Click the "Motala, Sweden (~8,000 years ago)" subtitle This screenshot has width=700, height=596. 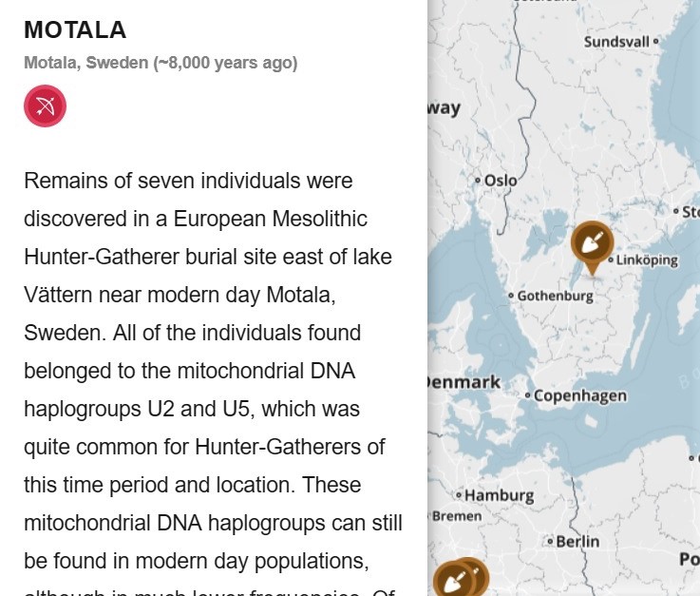point(161,63)
